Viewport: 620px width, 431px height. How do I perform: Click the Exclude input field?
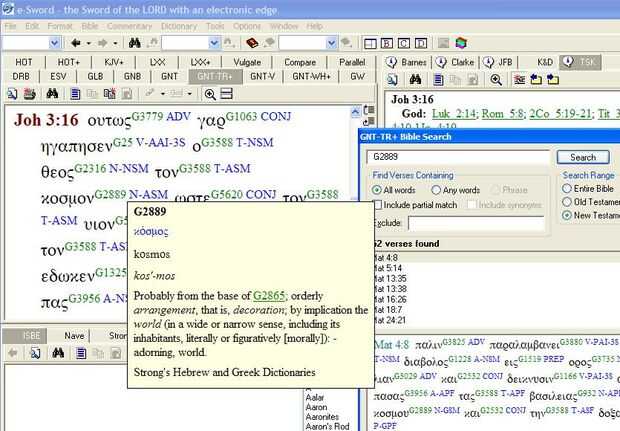tap(476, 223)
